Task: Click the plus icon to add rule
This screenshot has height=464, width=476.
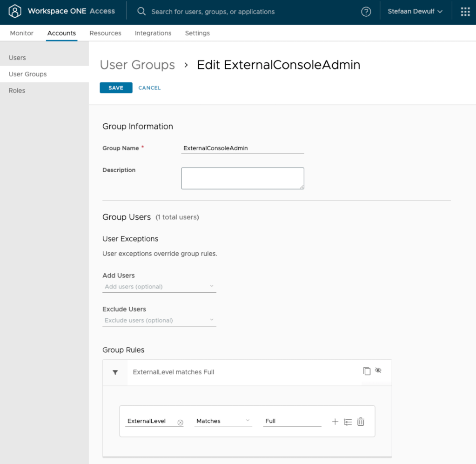Action: tap(335, 422)
